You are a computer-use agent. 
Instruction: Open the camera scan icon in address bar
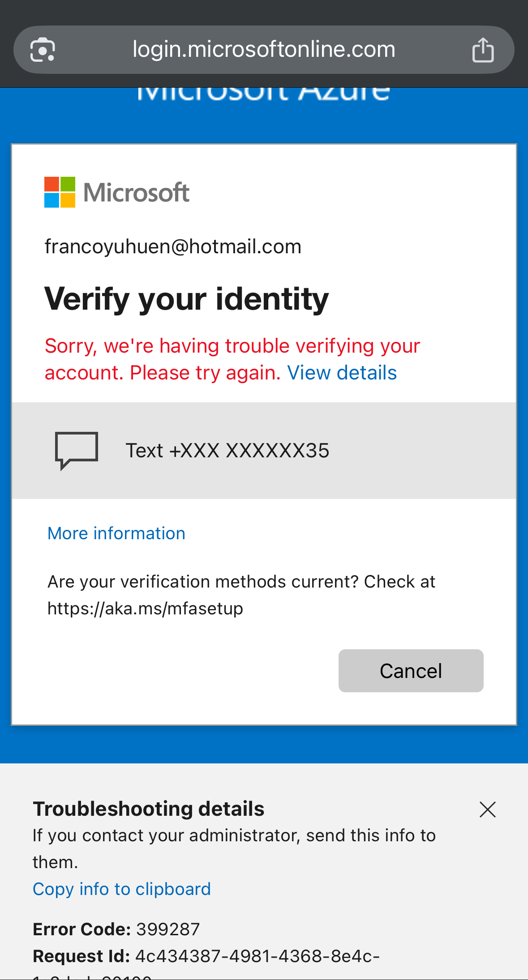(x=43, y=50)
